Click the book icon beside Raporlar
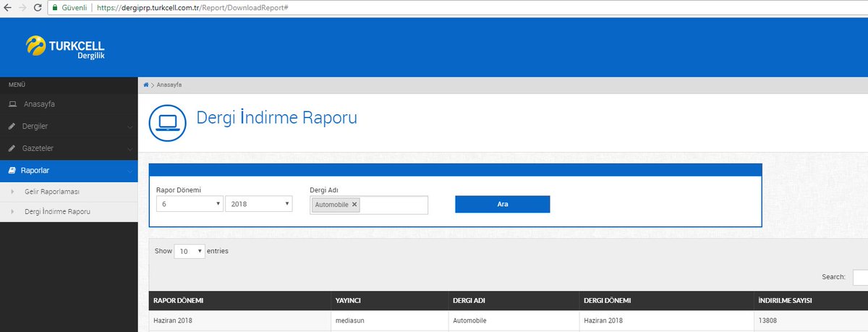The height and width of the screenshot is (332, 868). (x=12, y=171)
